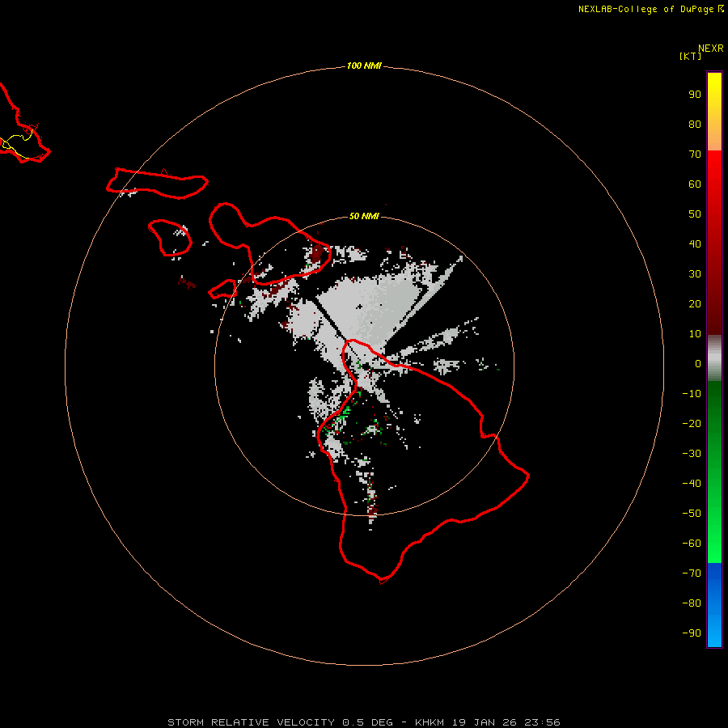
Task: Click the 0 value on the velocity scale
Action: point(698,364)
